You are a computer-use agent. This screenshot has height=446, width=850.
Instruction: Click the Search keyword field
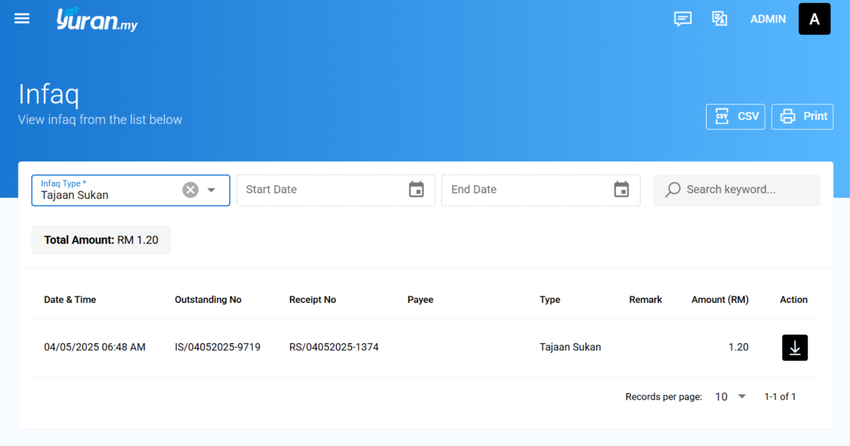(736, 190)
